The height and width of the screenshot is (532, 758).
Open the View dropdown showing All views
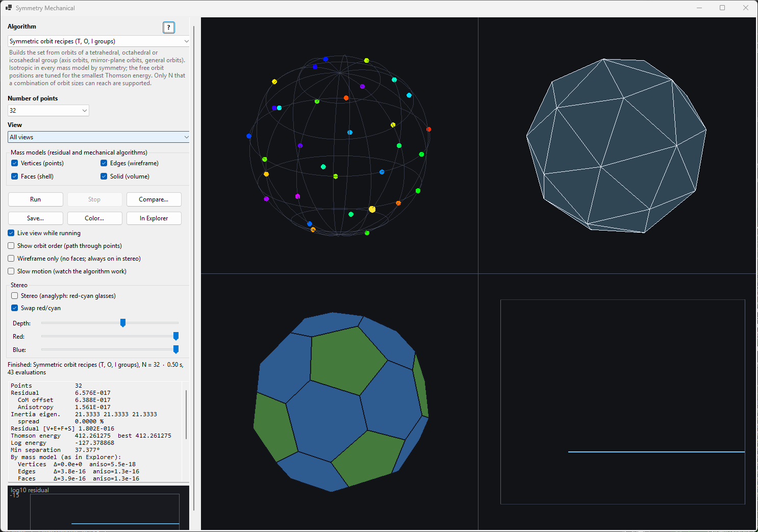pyautogui.click(x=98, y=137)
